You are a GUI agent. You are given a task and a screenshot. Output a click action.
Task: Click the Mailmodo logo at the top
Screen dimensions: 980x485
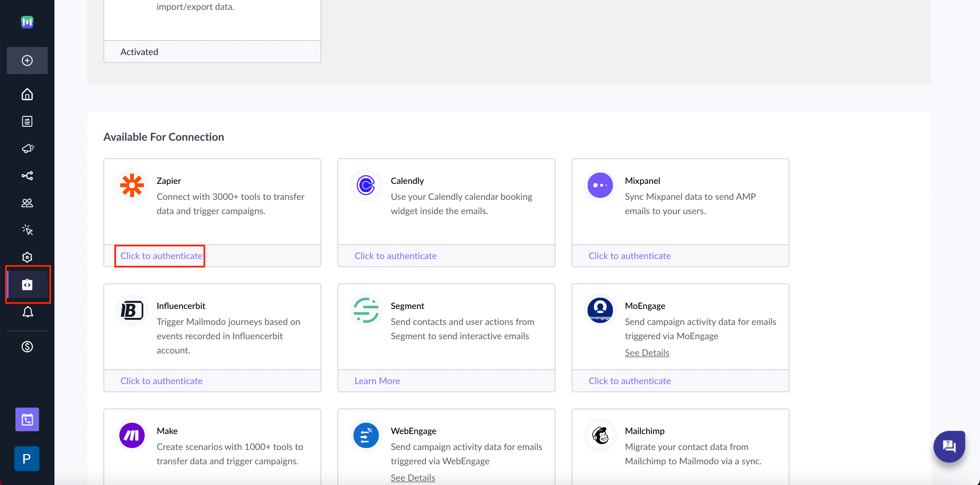[x=27, y=22]
